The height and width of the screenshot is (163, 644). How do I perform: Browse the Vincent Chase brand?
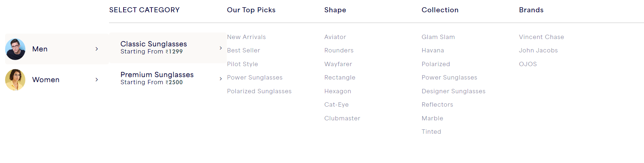tap(541, 37)
